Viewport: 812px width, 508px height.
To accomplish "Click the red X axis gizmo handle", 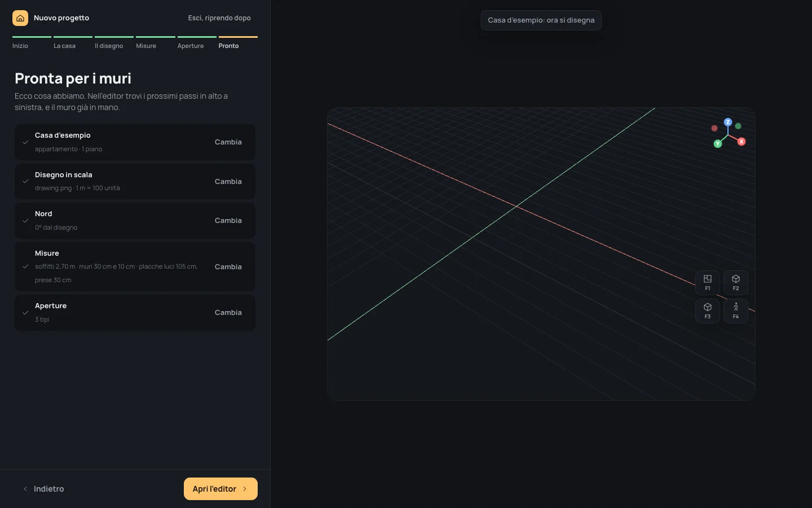I will click(x=742, y=142).
